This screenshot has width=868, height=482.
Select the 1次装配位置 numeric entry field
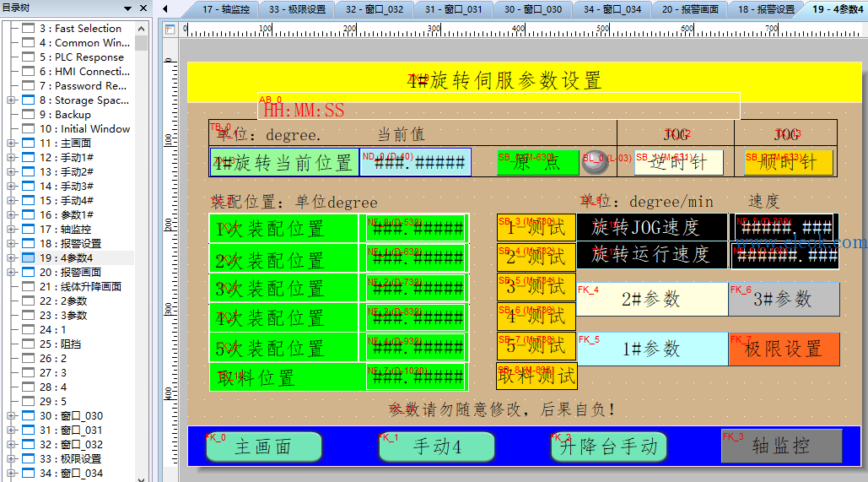point(416,228)
